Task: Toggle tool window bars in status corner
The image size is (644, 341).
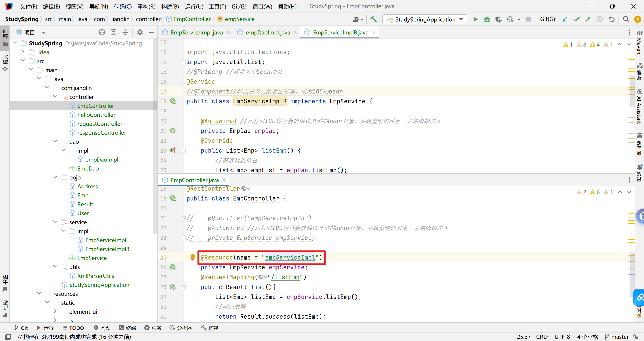Action: 8,337
